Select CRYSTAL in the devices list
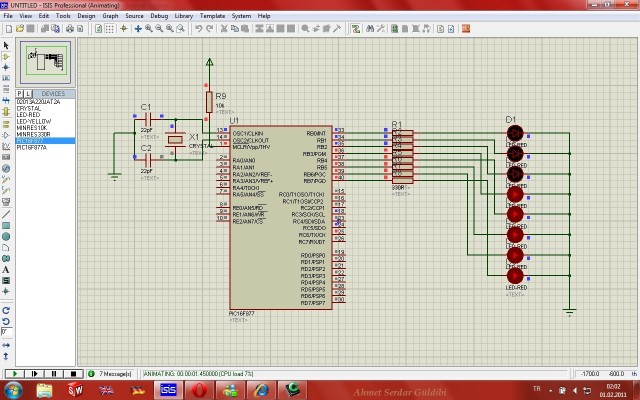The width and height of the screenshot is (640, 400). pos(29,108)
